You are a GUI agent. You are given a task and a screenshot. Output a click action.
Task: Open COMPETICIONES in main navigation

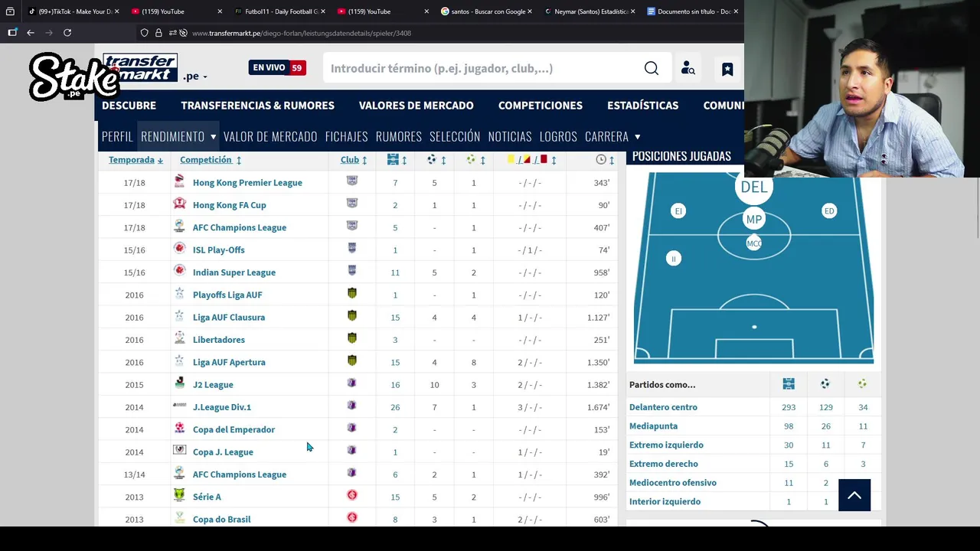(541, 106)
